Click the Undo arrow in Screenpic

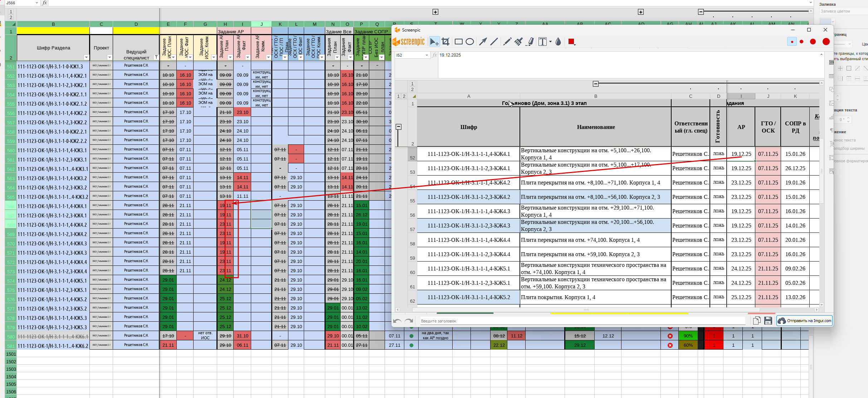point(397,321)
